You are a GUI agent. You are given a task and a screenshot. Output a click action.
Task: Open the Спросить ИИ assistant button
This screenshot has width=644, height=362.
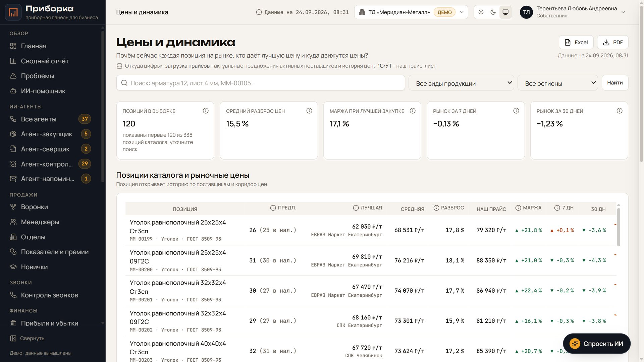(x=597, y=344)
